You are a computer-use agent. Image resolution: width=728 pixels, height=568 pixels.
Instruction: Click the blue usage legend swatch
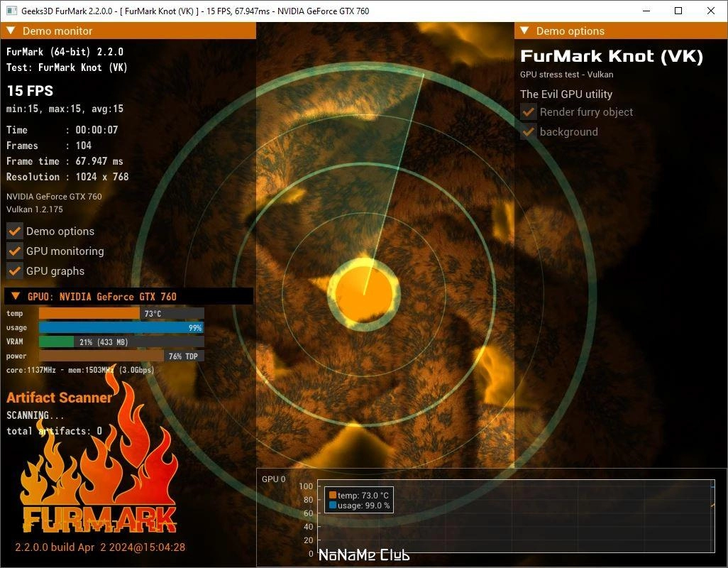[333, 505]
